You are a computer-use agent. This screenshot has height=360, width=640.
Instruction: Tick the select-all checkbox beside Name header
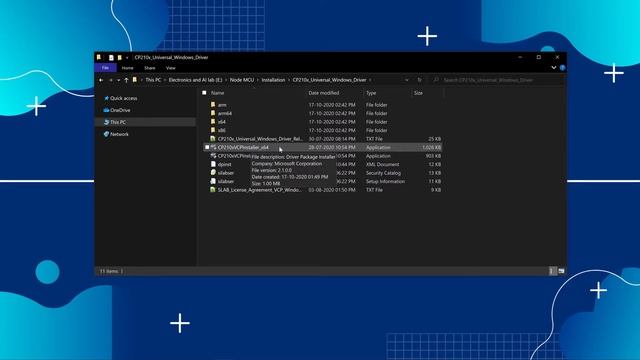pos(204,93)
